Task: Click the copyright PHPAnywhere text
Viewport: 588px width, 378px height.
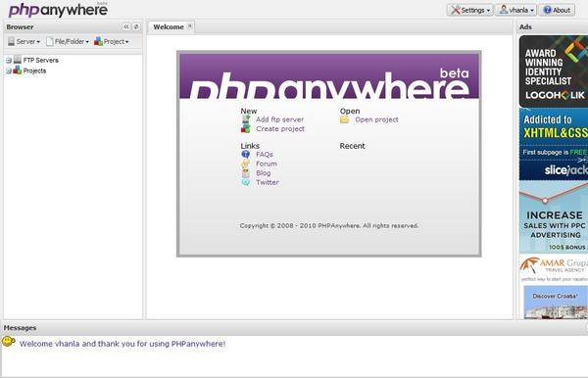Action: point(329,225)
